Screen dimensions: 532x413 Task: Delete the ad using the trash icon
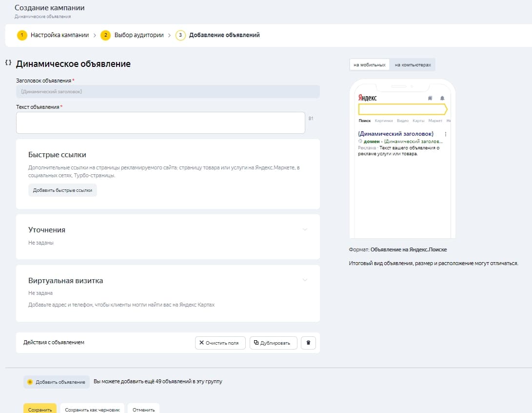pos(308,343)
